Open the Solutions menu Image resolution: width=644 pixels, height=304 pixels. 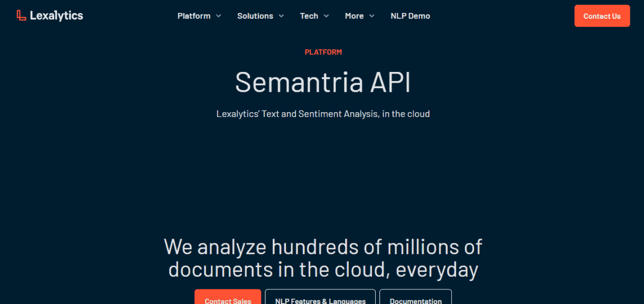coord(255,16)
